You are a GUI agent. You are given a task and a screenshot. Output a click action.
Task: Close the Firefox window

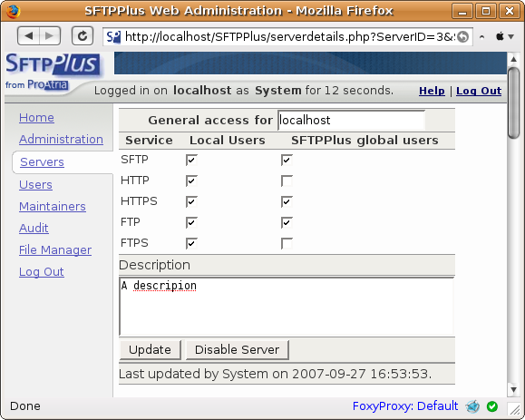[510, 11]
